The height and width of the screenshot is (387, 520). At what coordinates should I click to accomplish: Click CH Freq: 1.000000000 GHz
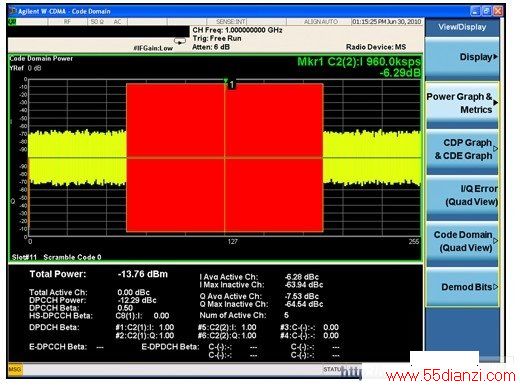point(237,30)
